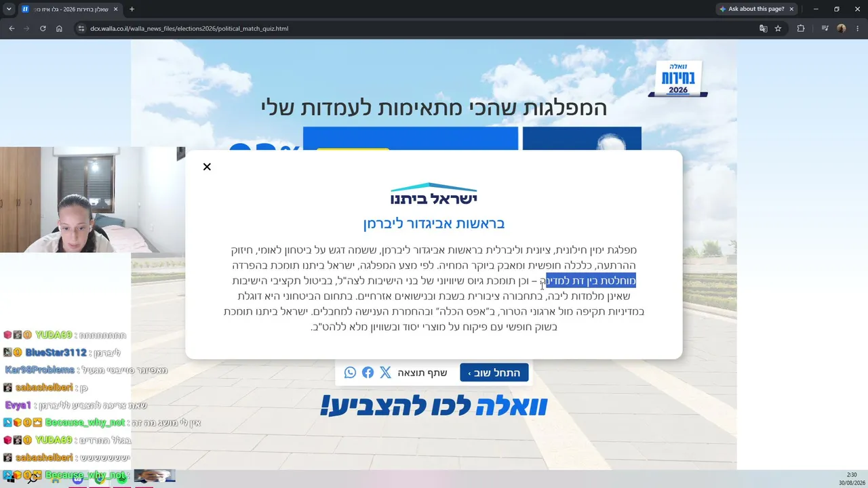Click the ישראל ביתנו party logo

click(434, 194)
